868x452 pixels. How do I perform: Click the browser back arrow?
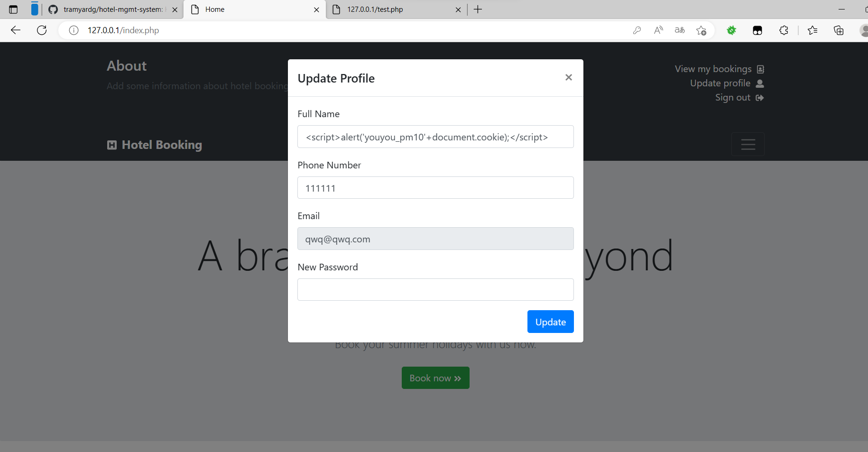[16, 30]
